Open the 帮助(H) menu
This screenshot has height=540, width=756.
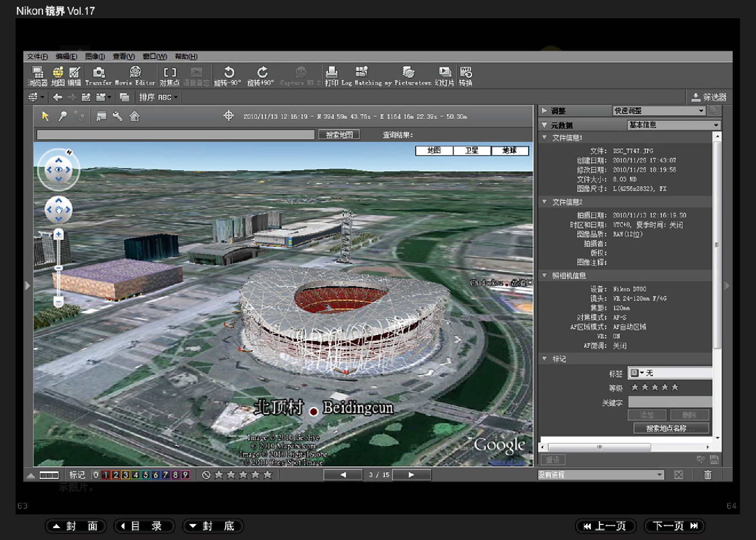[186, 56]
